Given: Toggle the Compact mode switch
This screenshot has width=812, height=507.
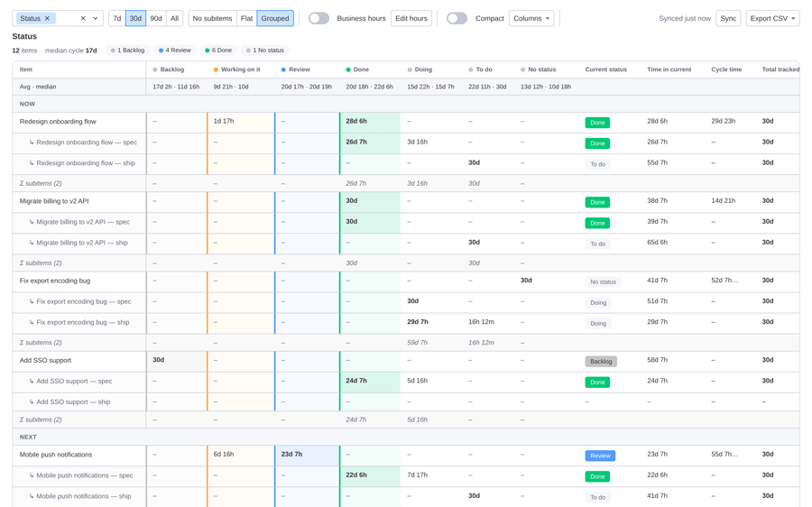Looking at the screenshot, I should [x=457, y=18].
